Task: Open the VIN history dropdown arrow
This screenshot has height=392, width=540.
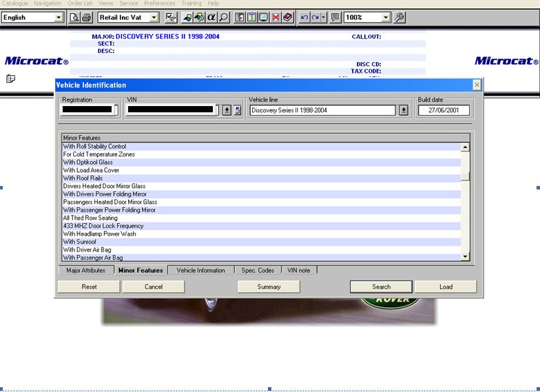Action: [227, 110]
